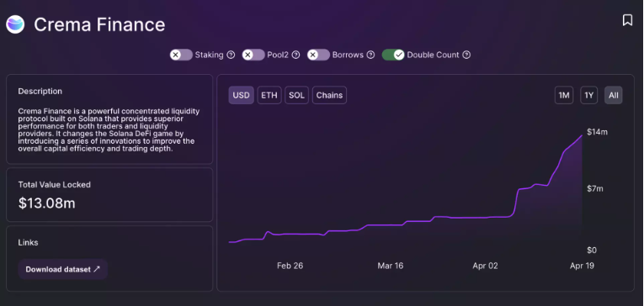
Task: Click the Crema Finance logo icon
Action: coord(15,24)
